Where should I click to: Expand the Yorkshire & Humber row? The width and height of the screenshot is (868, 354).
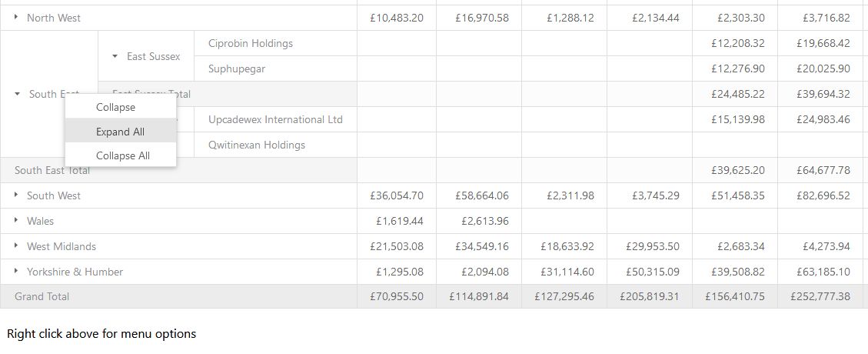tap(17, 272)
